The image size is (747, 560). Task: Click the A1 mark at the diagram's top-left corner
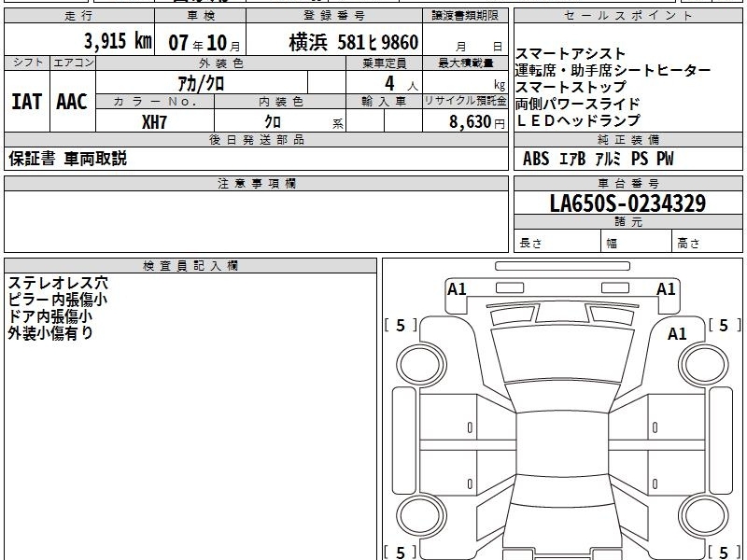coord(457,289)
